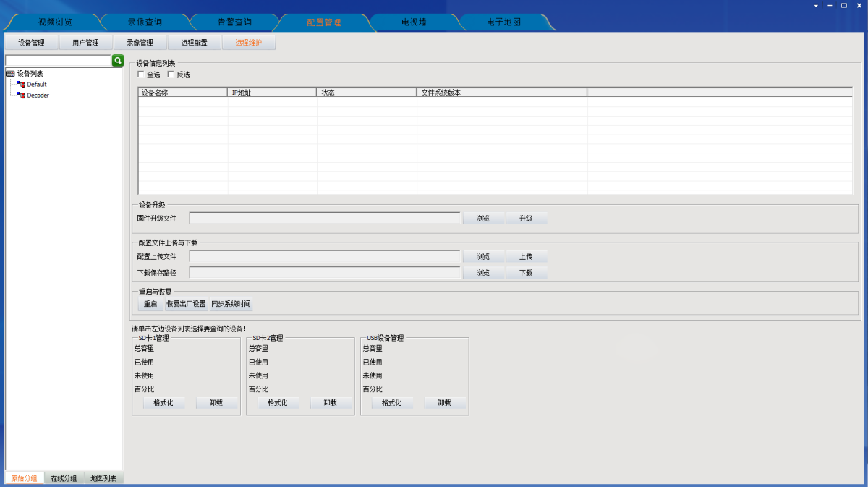Open the title bar dropdown arrow menu

(x=816, y=5)
